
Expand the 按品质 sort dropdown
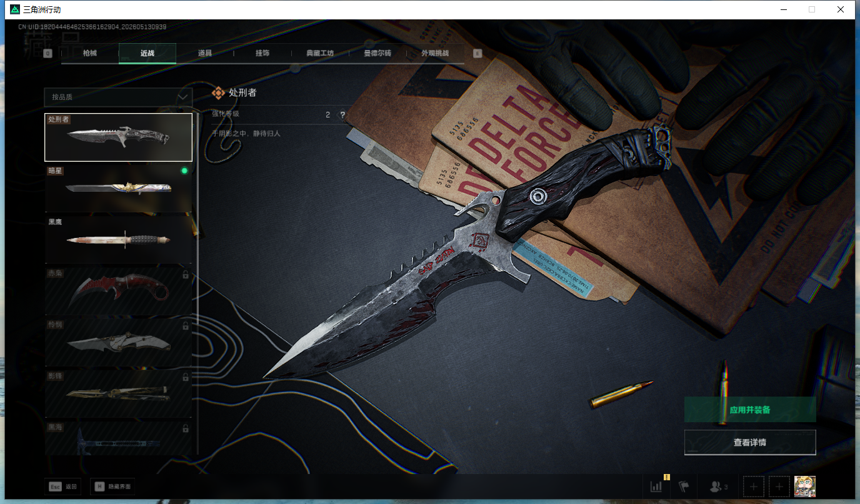coord(118,97)
